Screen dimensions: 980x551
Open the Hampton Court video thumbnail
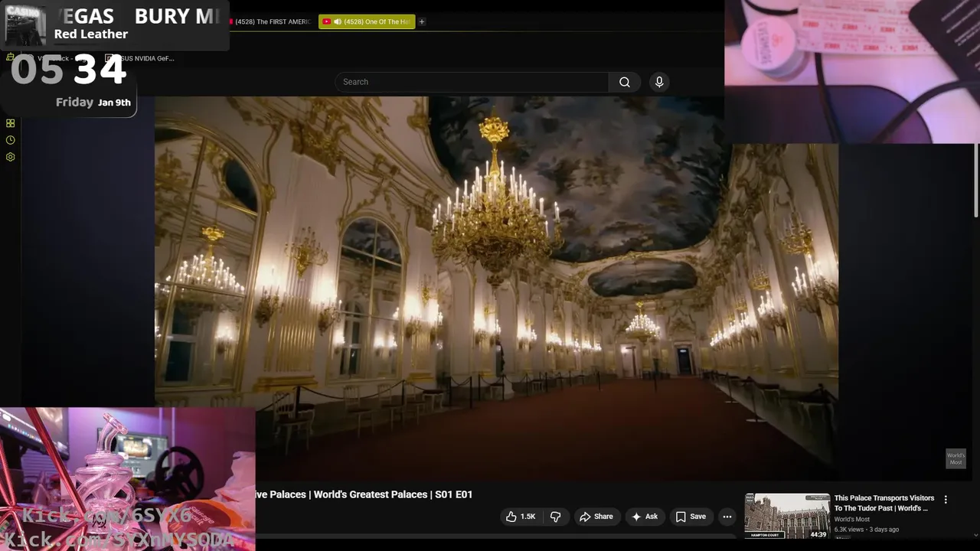[787, 516]
